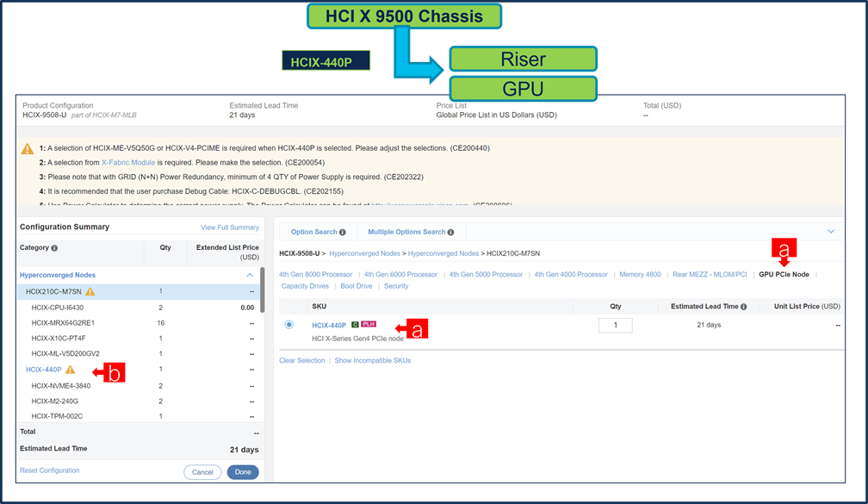868x504 pixels.
Task: Switch to 4th Gen 4000 Processor category
Action: click(x=571, y=275)
